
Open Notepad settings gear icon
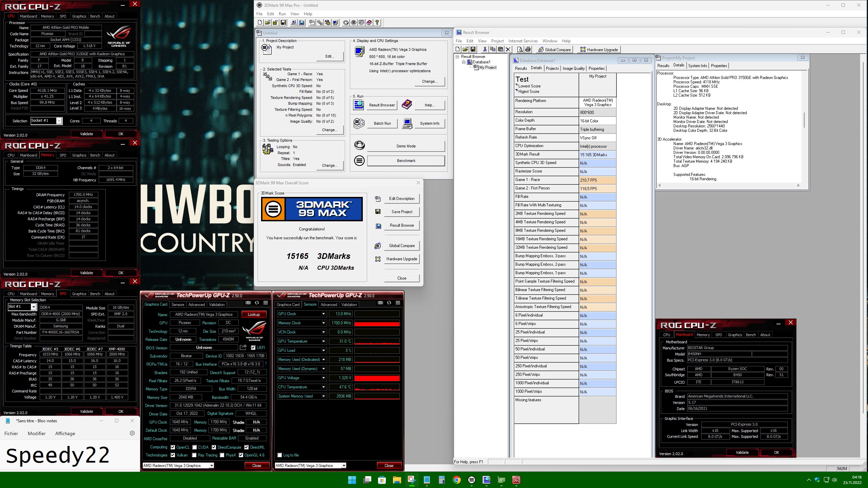click(132, 433)
